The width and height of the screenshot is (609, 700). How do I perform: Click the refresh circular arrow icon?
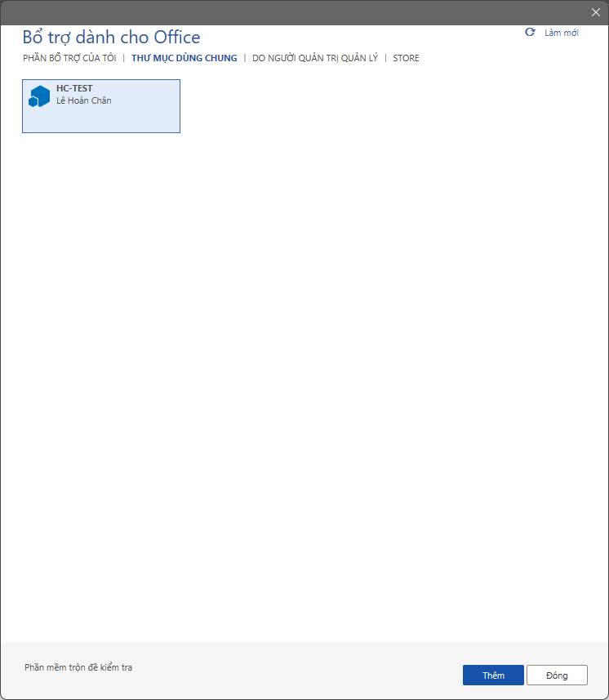(x=530, y=32)
